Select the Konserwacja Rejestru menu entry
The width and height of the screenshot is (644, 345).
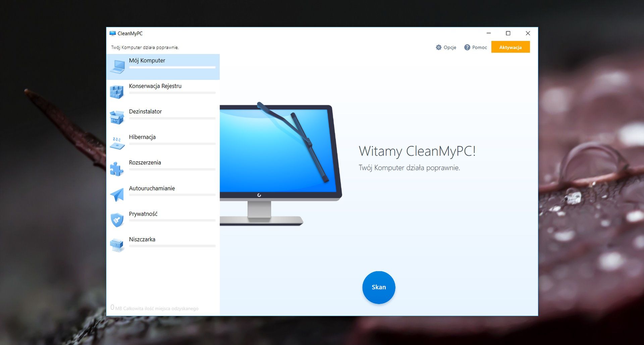[155, 86]
